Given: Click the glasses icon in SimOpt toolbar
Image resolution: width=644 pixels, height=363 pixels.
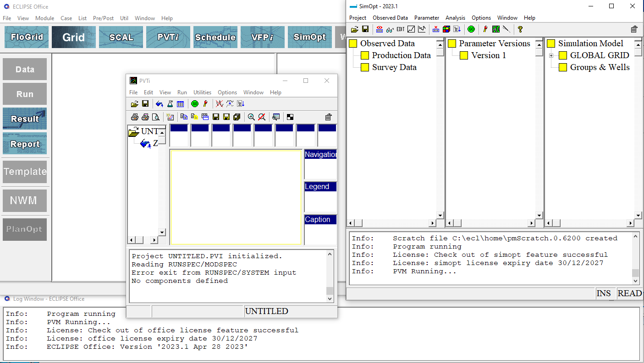Looking at the screenshot, I should [x=390, y=29].
